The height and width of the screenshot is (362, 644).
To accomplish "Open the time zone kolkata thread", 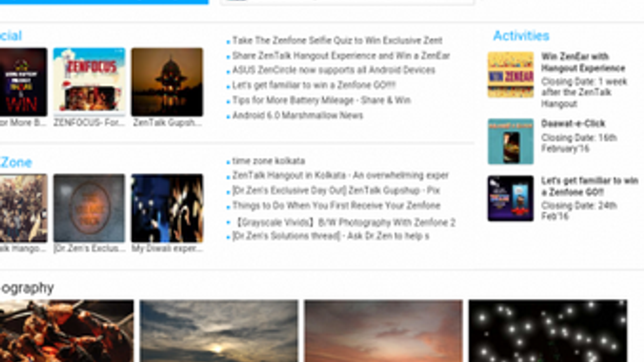I will pyautogui.click(x=268, y=161).
